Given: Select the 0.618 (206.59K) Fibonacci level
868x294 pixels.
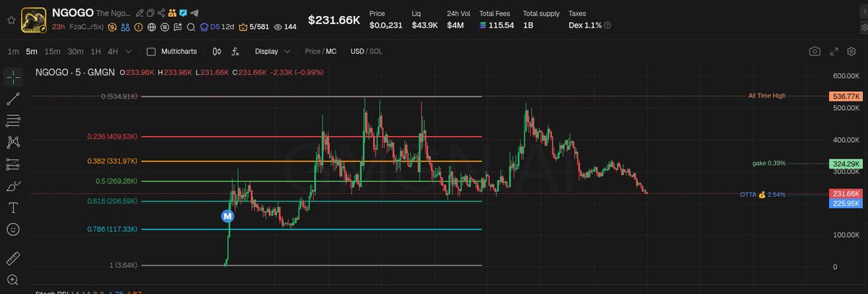Looking at the screenshot, I should pyautogui.click(x=112, y=201).
